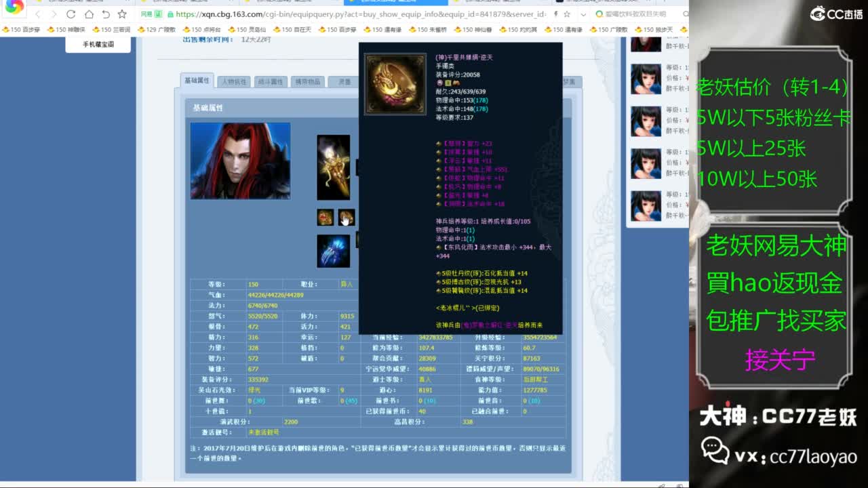
Task: Click the 气血 value 44226/44226/44289
Action: 276,295
